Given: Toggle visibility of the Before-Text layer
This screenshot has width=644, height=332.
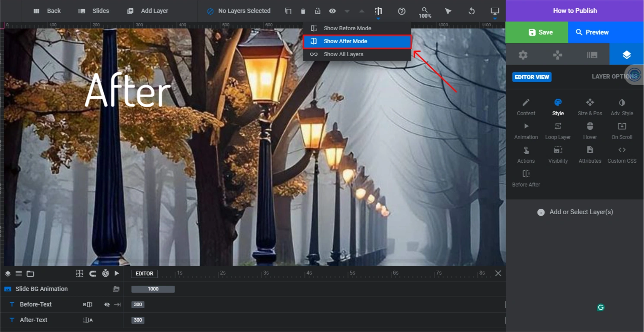Looking at the screenshot, I should pos(107,304).
